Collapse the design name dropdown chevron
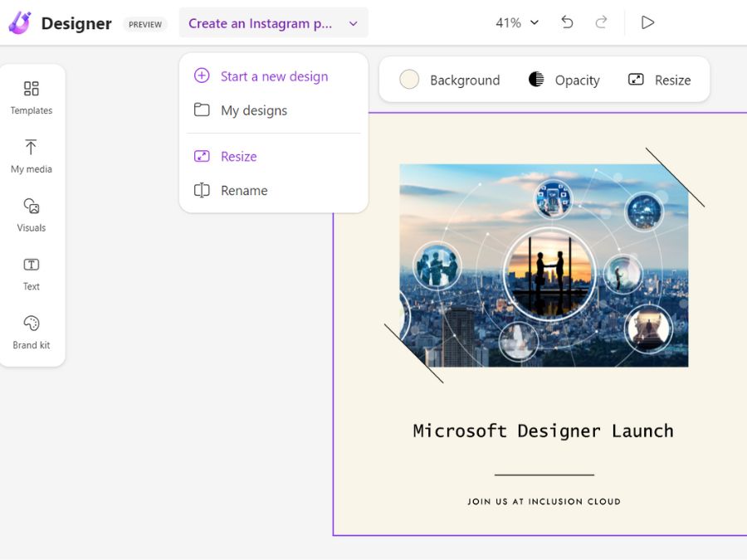Screen dimensions: 747x560 click(x=353, y=23)
